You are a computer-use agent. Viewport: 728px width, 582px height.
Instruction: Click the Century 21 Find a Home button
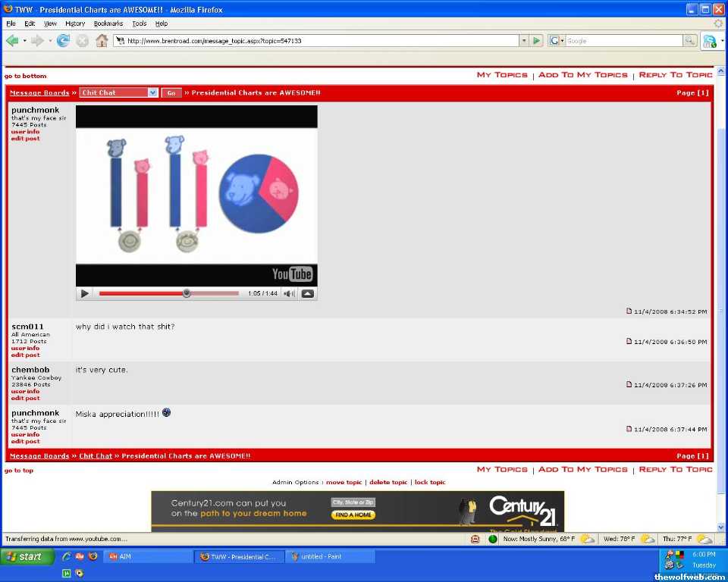tap(353, 515)
